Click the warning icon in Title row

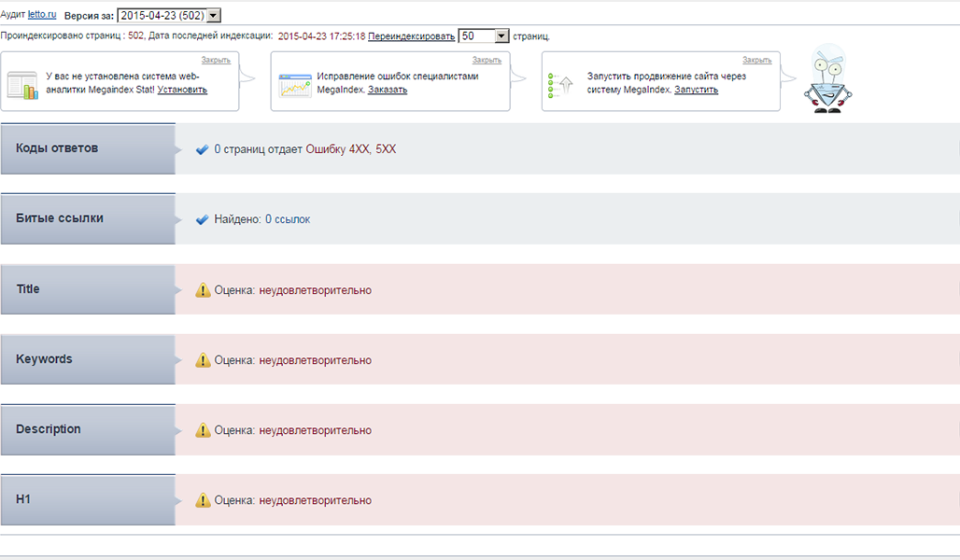click(x=203, y=290)
